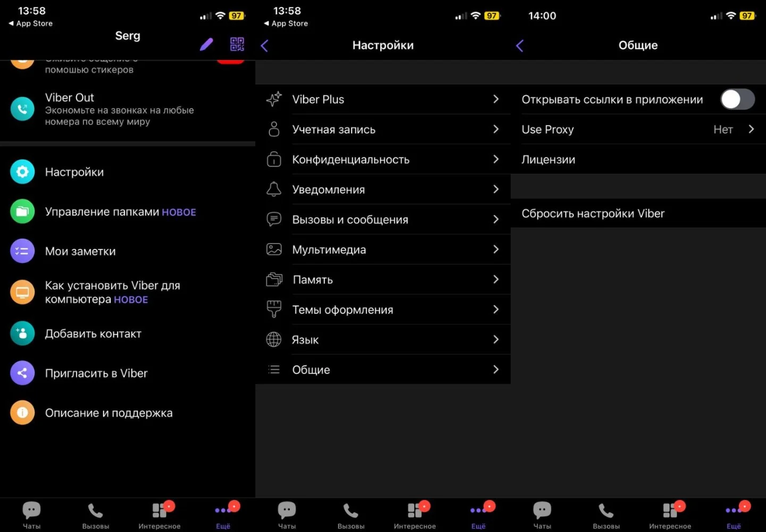Click the purple share icon for Пригласить в Viber
This screenshot has height=532, width=766.
(x=22, y=373)
